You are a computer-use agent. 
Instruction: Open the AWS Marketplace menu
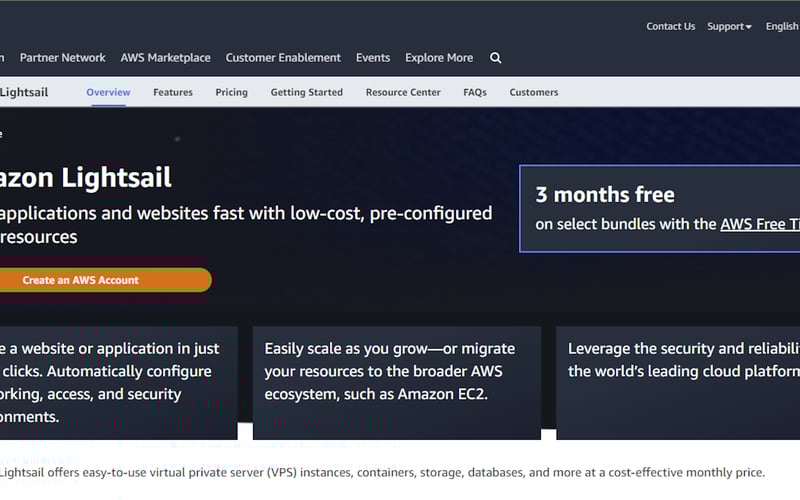click(x=165, y=58)
